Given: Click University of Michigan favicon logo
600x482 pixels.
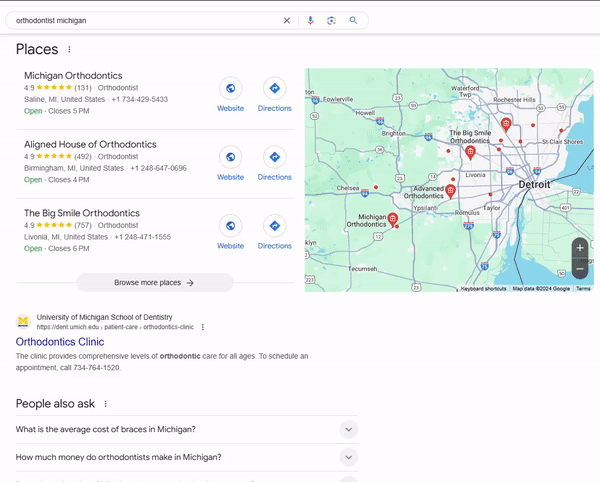Looking at the screenshot, I should tap(23, 321).
